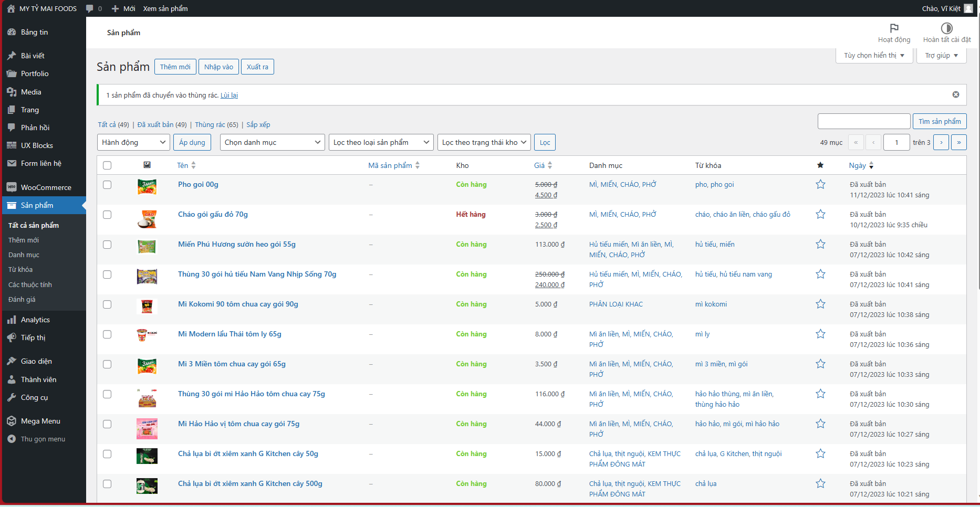
Task: Select checkbox for Mì Hảo Hảo vị tôm chua cay gói
Action: [x=107, y=424]
